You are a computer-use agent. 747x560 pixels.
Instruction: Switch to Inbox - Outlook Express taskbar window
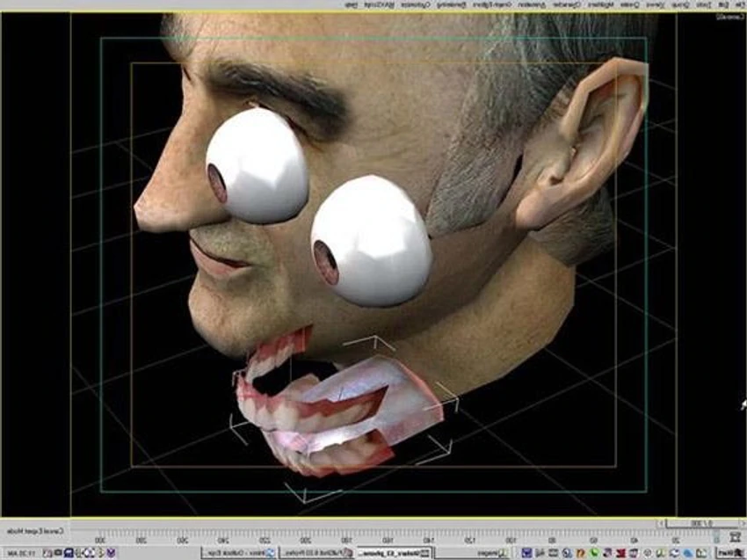[238, 553]
